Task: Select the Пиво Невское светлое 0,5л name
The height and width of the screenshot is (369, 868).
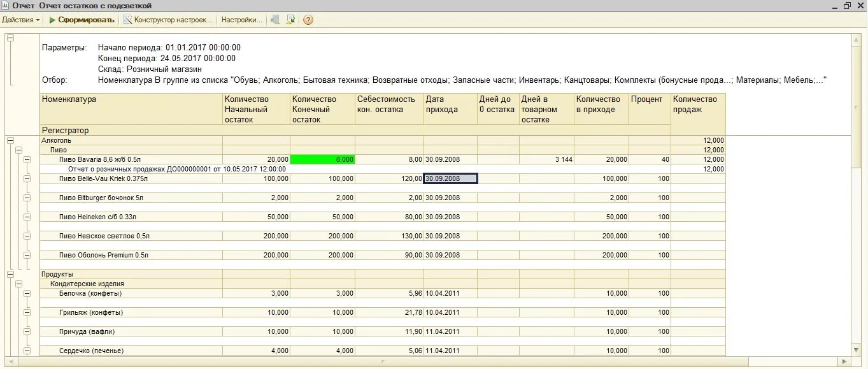Action: (x=131, y=236)
